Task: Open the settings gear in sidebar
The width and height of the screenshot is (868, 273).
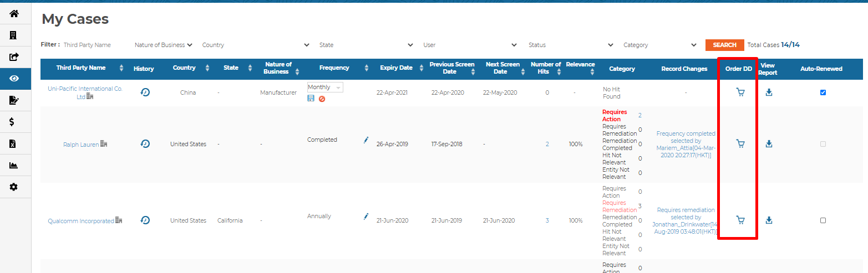Action: [14, 187]
